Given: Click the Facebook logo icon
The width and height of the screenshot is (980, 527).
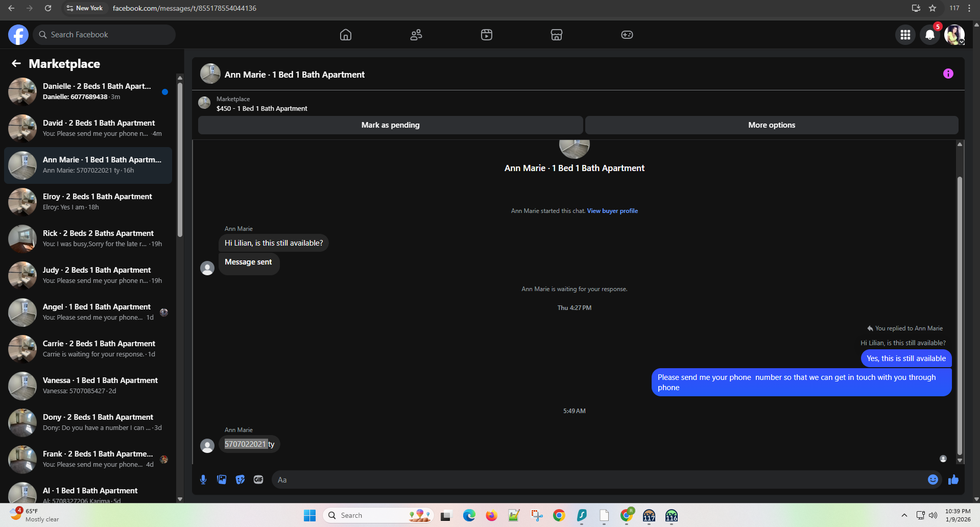Looking at the screenshot, I should pos(18,35).
